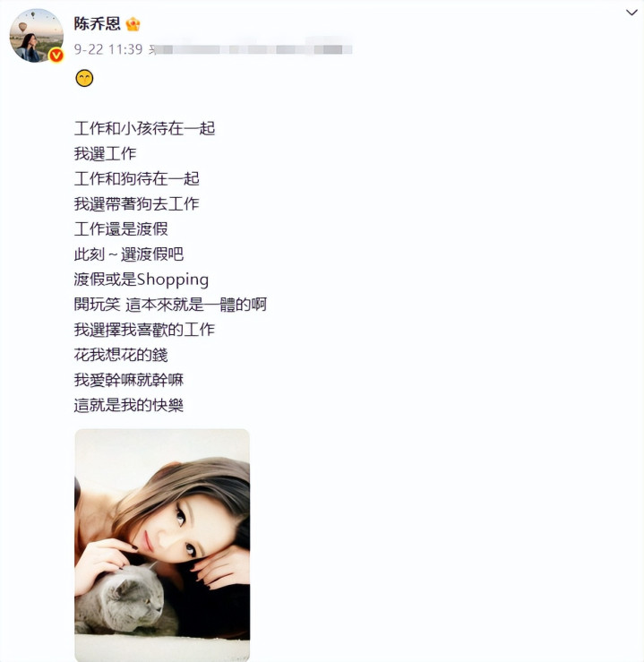Click the line 開玩笑 這本來就是一體的啊
This screenshot has height=662, width=644.
[x=170, y=305]
